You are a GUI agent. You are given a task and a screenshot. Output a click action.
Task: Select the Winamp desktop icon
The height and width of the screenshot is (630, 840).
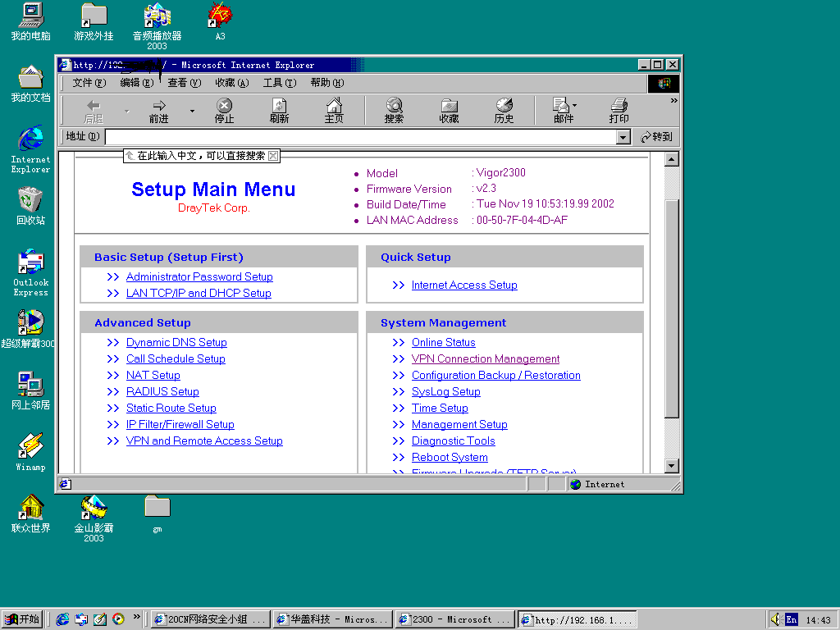pos(30,452)
